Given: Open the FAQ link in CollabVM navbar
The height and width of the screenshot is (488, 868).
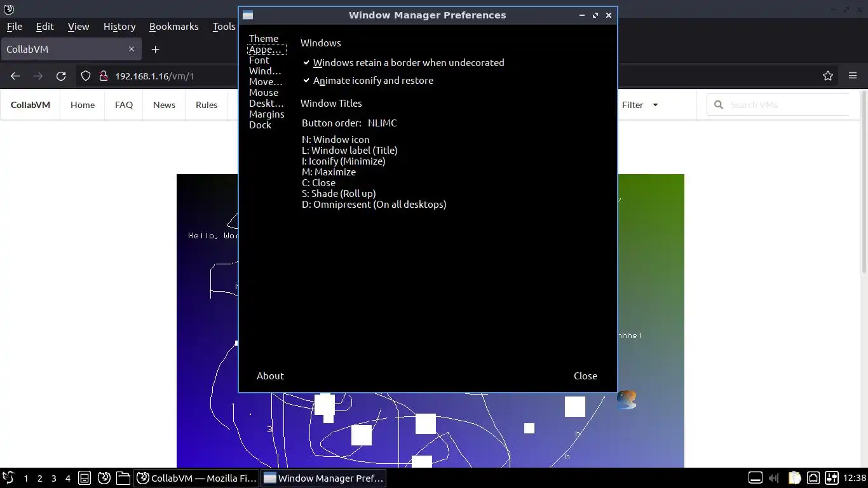Looking at the screenshot, I should click(x=124, y=105).
